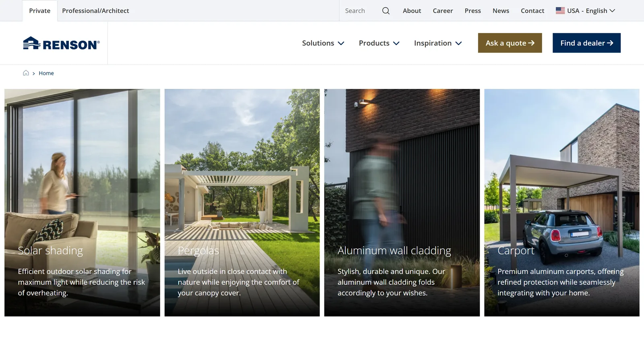
Task: Focus the Search input field
Action: (360, 11)
